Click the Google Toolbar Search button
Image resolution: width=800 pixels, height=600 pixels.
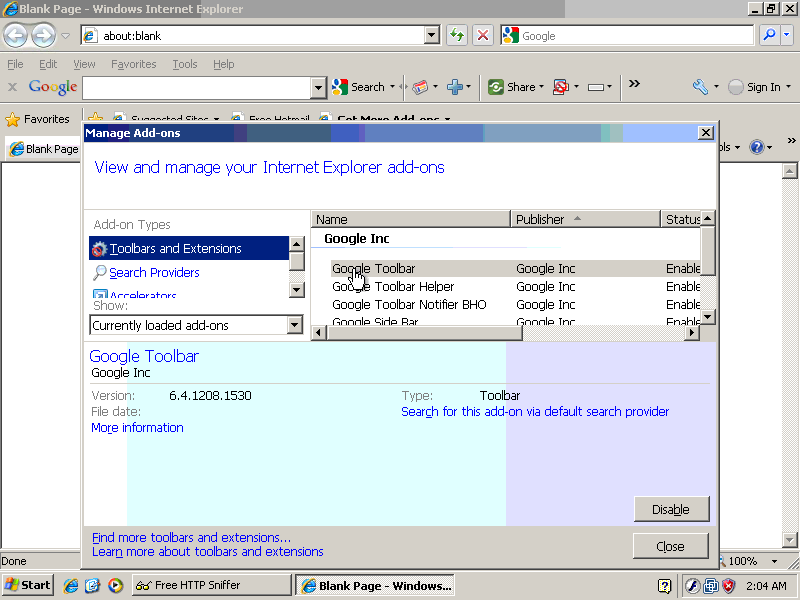(x=358, y=87)
